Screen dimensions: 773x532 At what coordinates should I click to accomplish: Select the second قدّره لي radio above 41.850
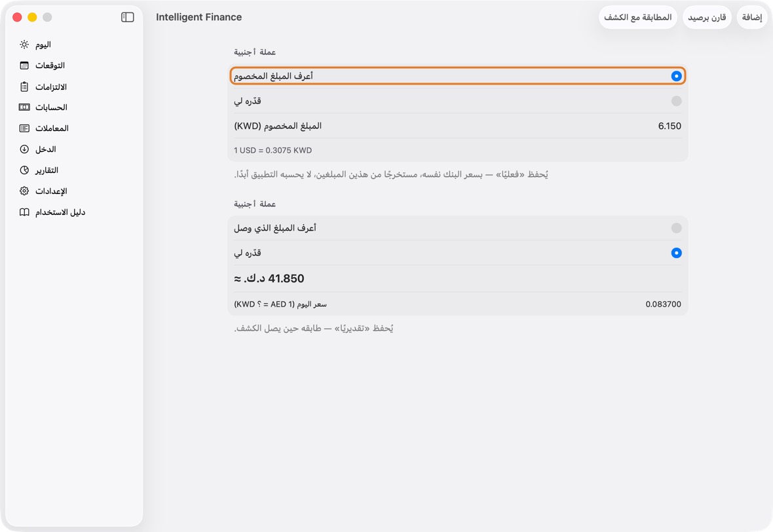676,253
